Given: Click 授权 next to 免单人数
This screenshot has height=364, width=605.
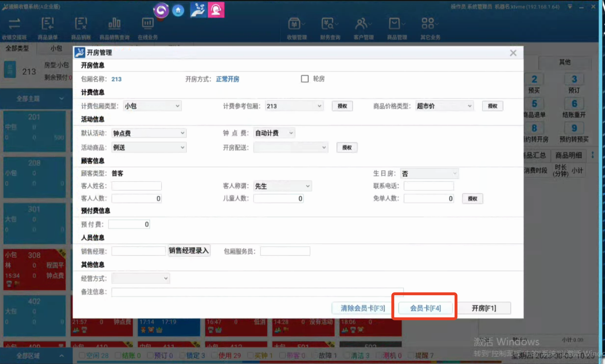Looking at the screenshot, I should [x=472, y=199].
